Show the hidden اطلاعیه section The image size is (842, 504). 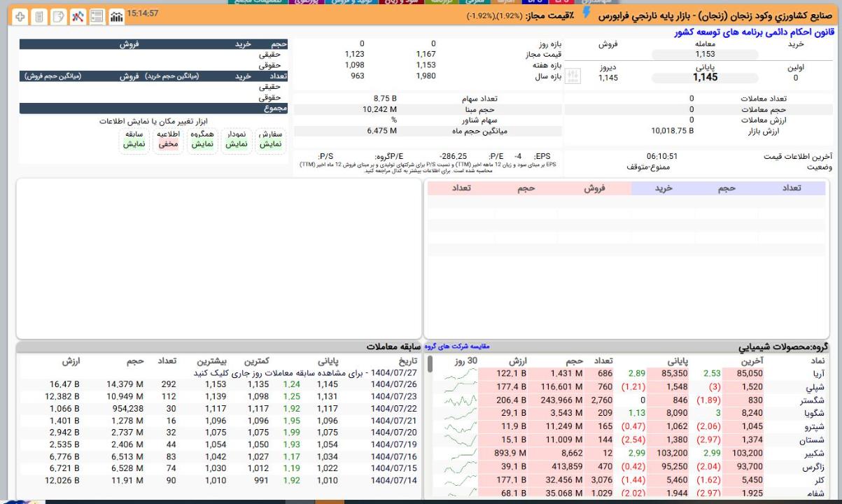[168, 139]
